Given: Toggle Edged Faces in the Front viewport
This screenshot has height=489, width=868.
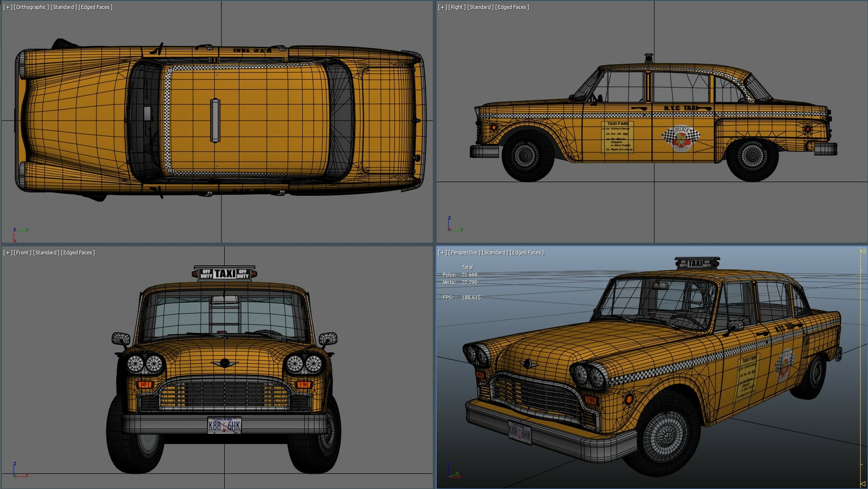Looking at the screenshot, I should [79, 252].
